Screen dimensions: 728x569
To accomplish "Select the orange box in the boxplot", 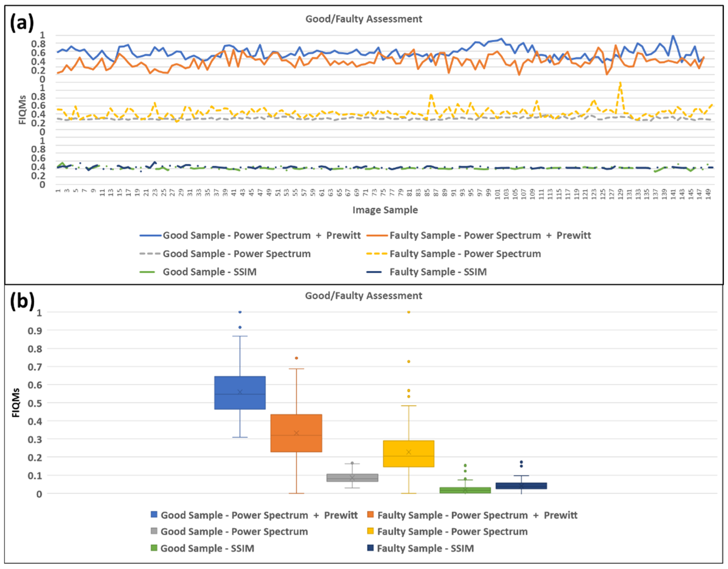I will 296,433.
